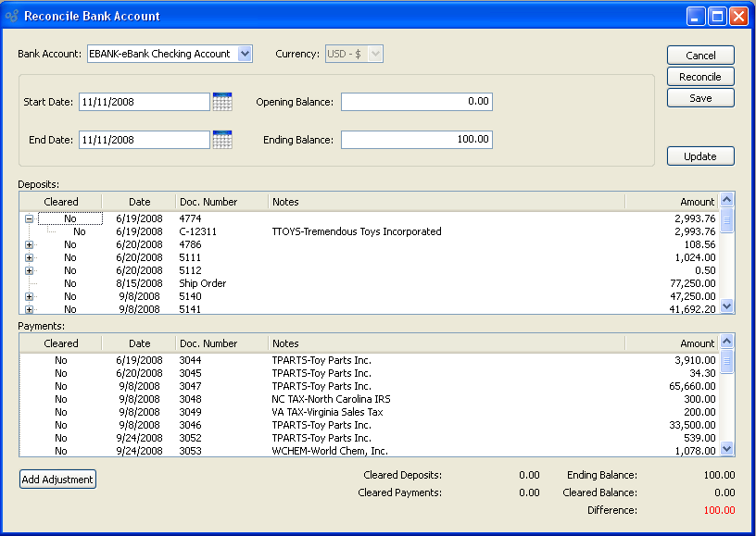Collapse the deposit 4774 tree row
The height and width of the screenshot is (536, 756).
pyautogui.click(x=30, y=218)
